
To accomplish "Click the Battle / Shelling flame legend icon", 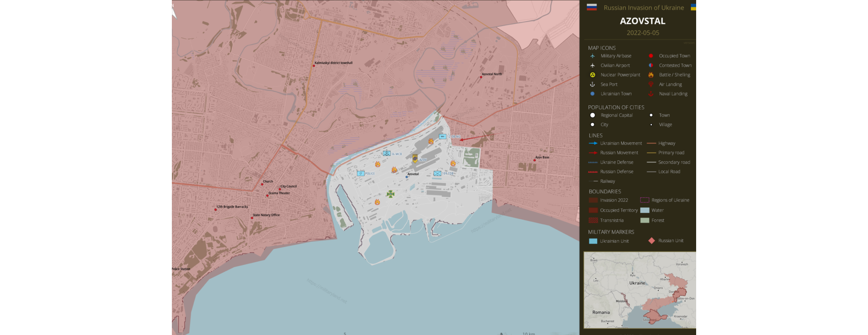I will pyautogui.click(x=651, y=75).
